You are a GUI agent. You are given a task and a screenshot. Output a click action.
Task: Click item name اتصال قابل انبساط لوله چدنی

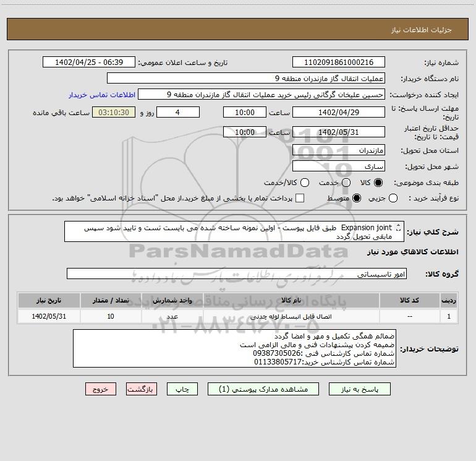pos(291,317)
